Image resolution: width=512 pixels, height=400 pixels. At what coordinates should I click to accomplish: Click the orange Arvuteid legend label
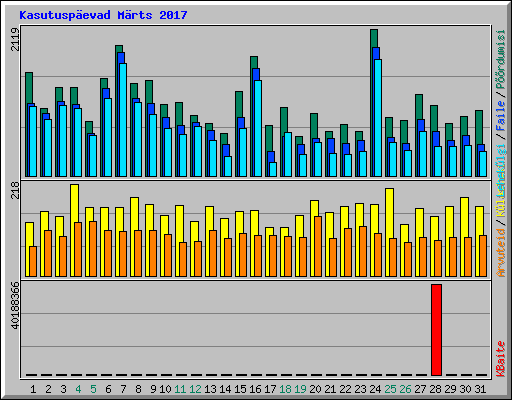500,253
